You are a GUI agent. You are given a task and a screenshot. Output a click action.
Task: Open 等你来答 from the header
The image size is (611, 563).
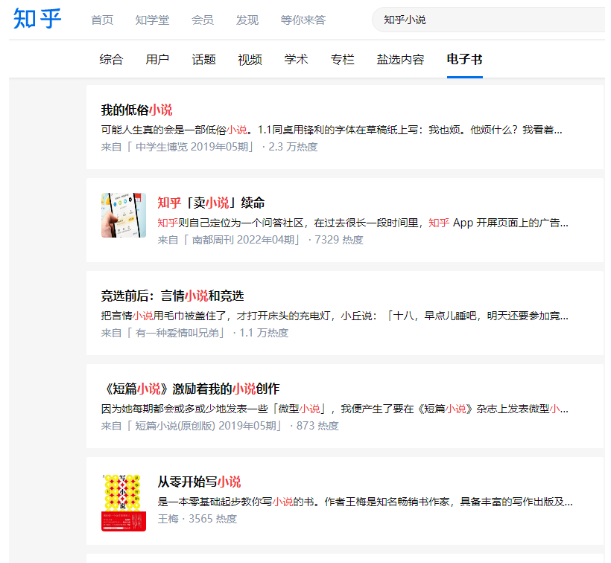(303, 20)
